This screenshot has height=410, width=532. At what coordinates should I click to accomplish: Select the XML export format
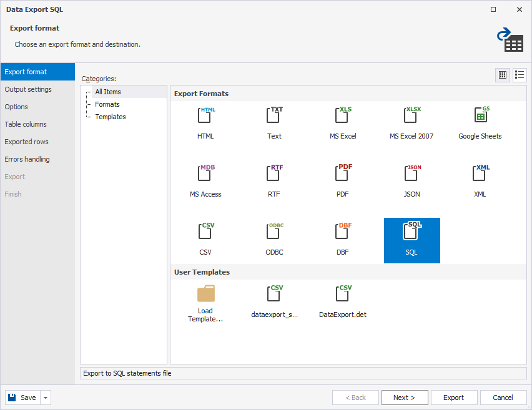click(480, 176)
